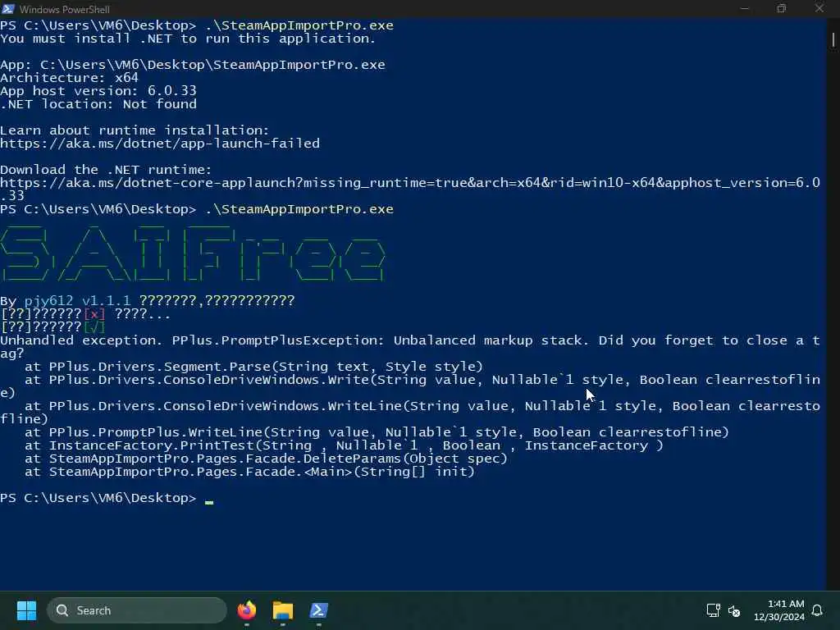Image resolution: width=840 pixels, height=630 pixels.
Task: Click the "v1.1.1" version text
Action: (x=106, y=300)
